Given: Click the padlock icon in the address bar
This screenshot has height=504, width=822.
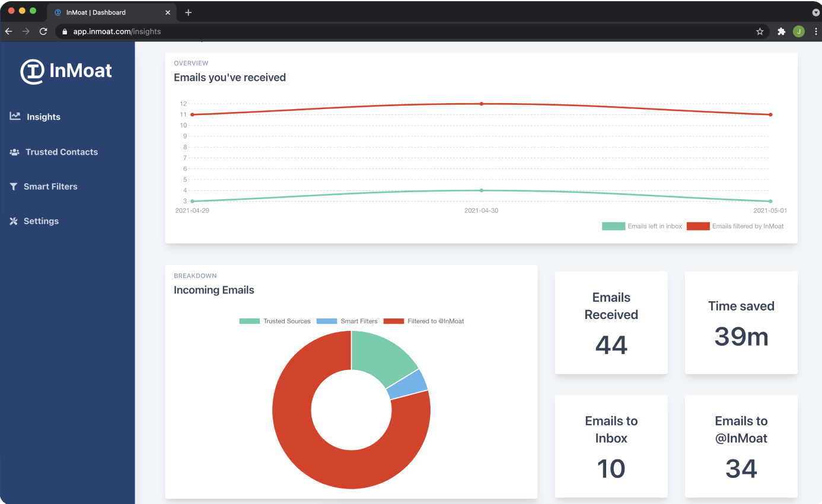Looking at the screenshot, I should pos(64,31).
